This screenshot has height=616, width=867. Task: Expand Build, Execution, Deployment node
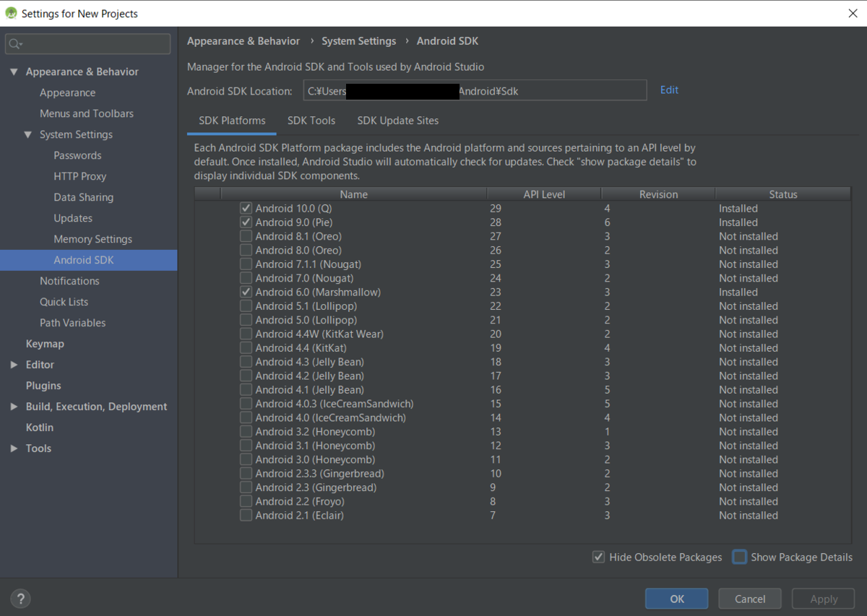(14, 407)
